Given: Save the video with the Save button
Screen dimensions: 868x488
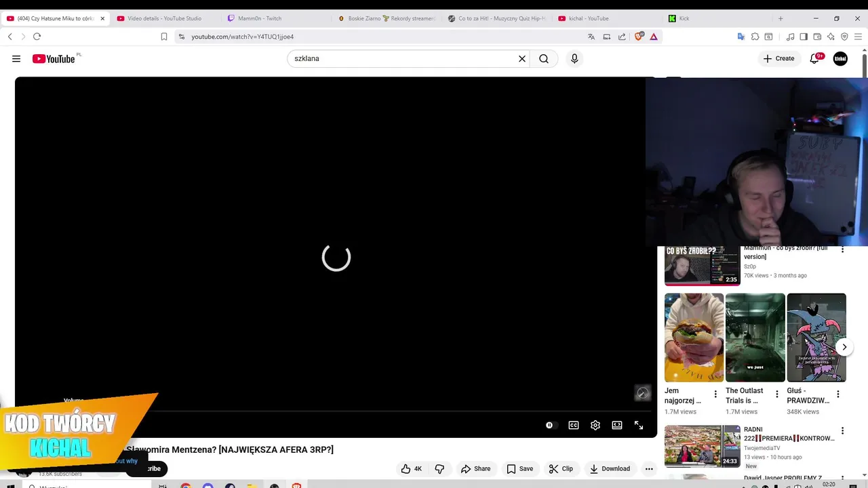Looking at the screenshot, I should 519,468.
